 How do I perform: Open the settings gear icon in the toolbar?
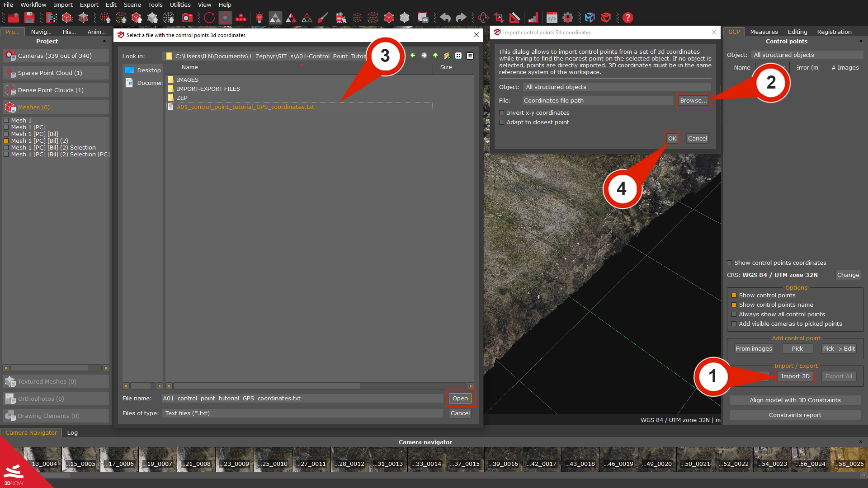[x=568, y=18]
